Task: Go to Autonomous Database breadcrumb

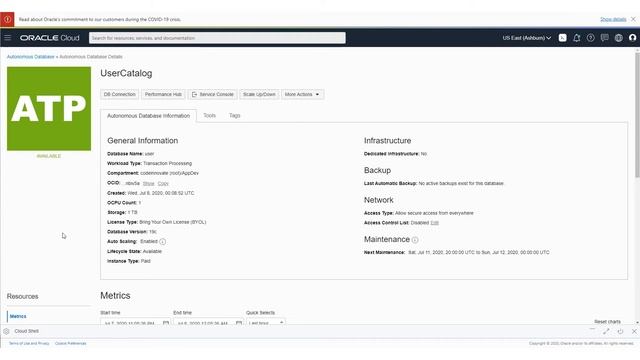Action: 31,57
